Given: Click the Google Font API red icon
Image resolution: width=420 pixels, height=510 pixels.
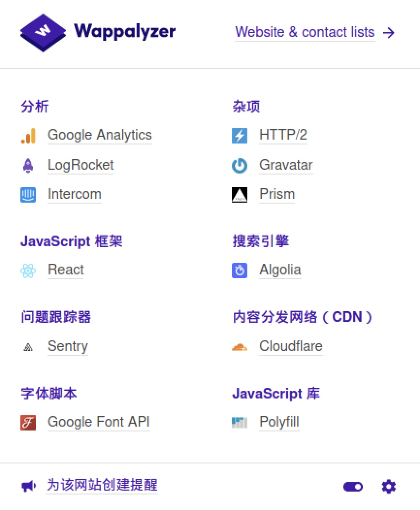Looking at the screenshot, I should click(x=28, y=423).
